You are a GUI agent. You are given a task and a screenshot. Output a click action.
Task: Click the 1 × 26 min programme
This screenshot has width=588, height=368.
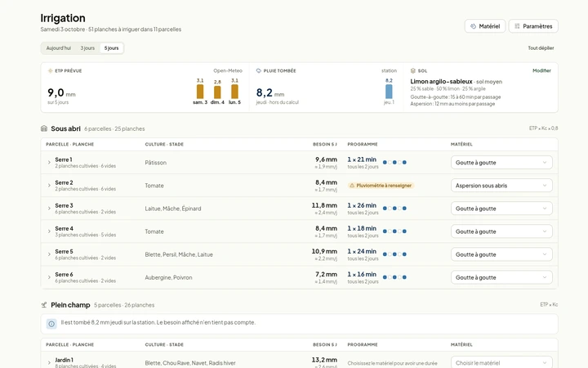(362, 205)
